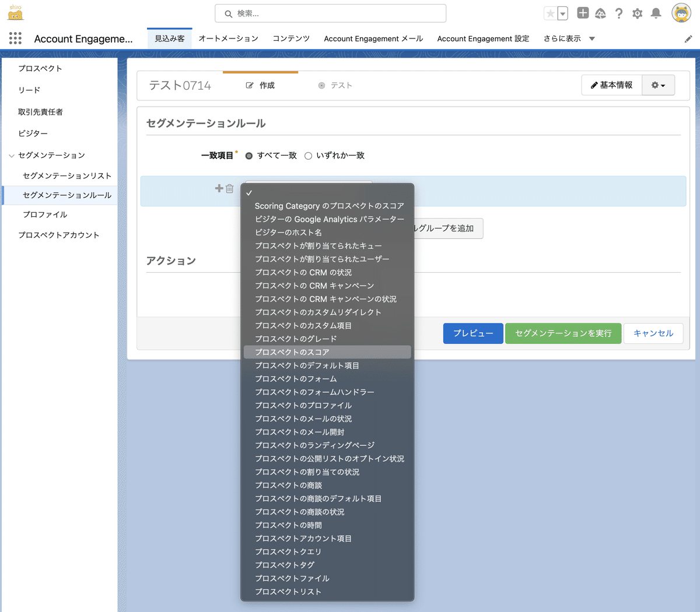Viewport: 700px width, 612px height.
Task: Choose プロスペクトタグ option
Action: 327,565
